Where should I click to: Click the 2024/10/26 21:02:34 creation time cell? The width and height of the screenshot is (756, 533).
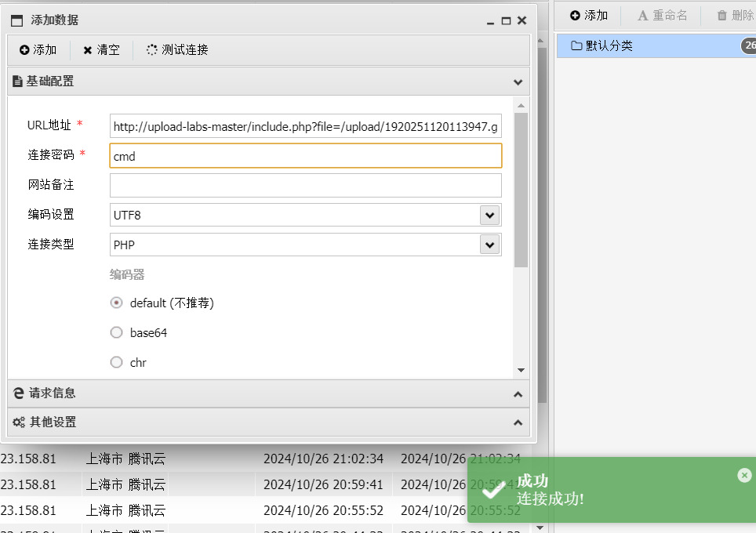[x=324, y=459]
